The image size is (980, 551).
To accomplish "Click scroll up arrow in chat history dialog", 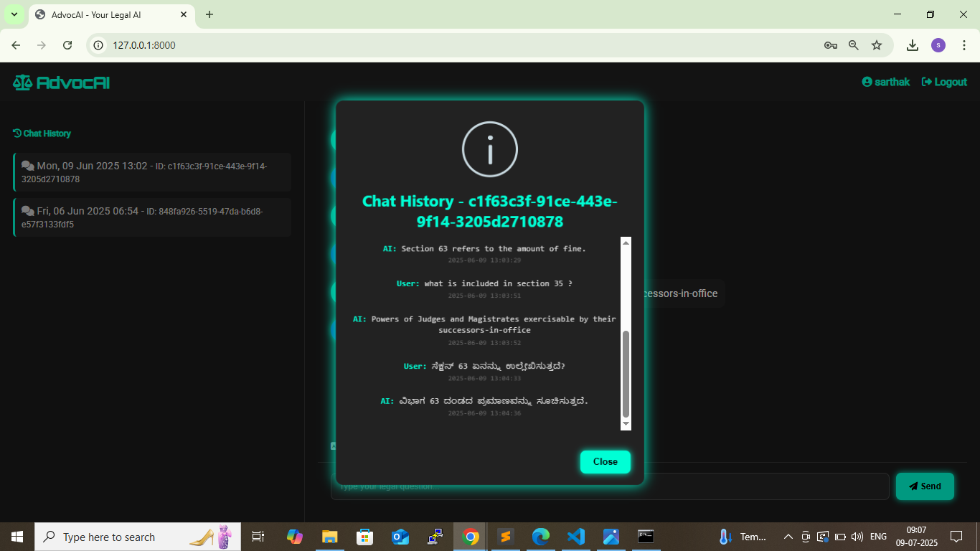I will click(x=626, y=243).
